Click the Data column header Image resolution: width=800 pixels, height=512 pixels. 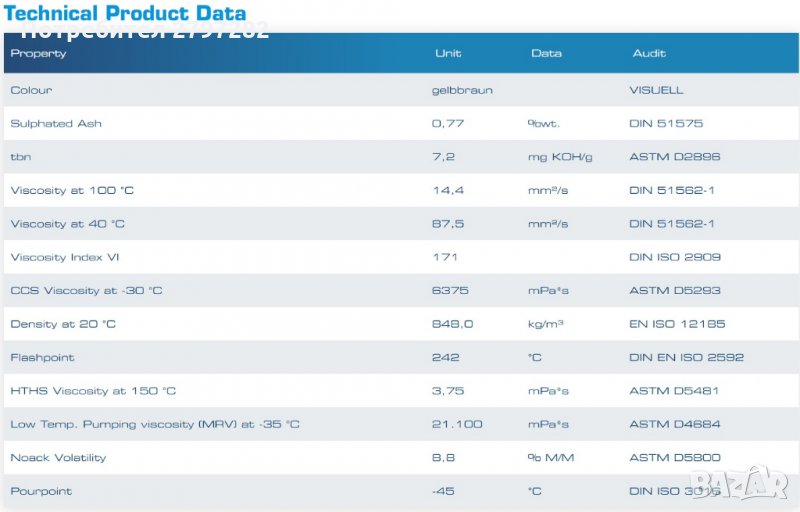(x=546, y=53)
